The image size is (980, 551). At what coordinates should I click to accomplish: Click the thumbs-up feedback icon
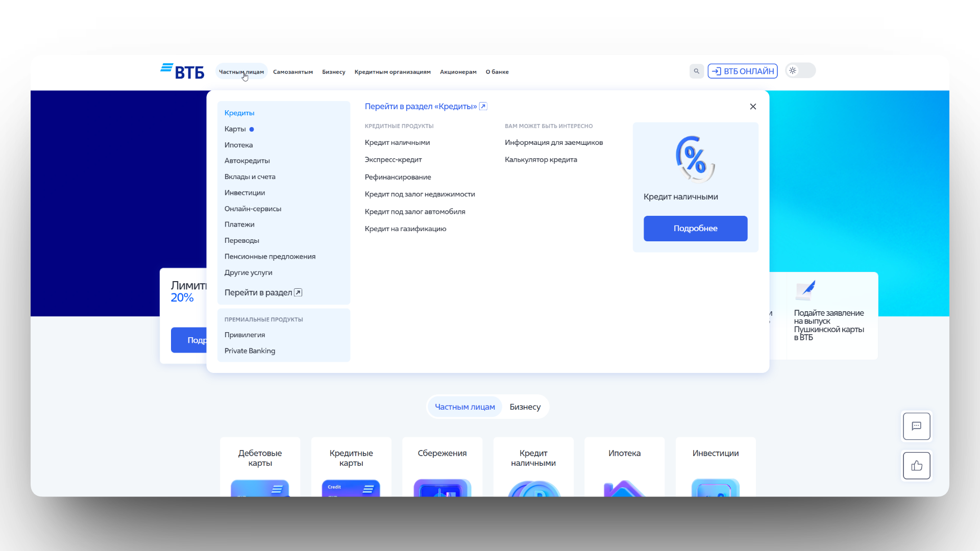click(x=917, y=466)
